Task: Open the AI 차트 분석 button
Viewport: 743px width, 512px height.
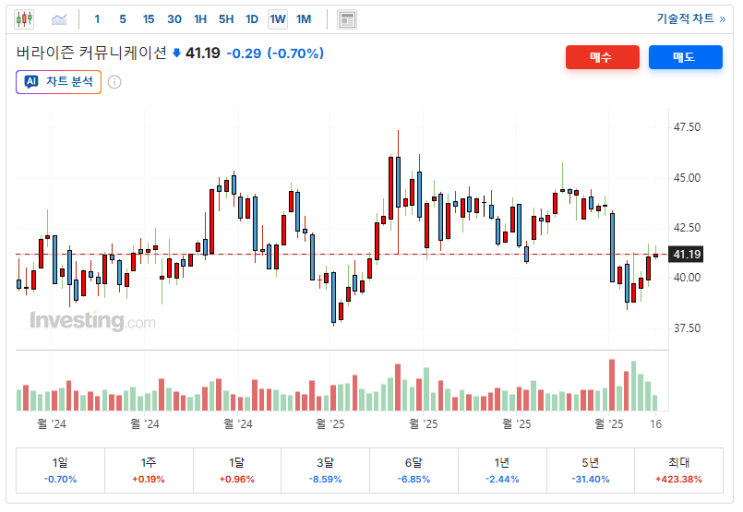Action: [x=59, y=82]
